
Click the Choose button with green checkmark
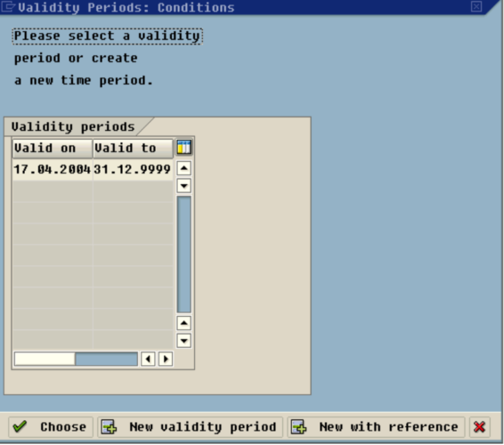[x=51, y=427]
